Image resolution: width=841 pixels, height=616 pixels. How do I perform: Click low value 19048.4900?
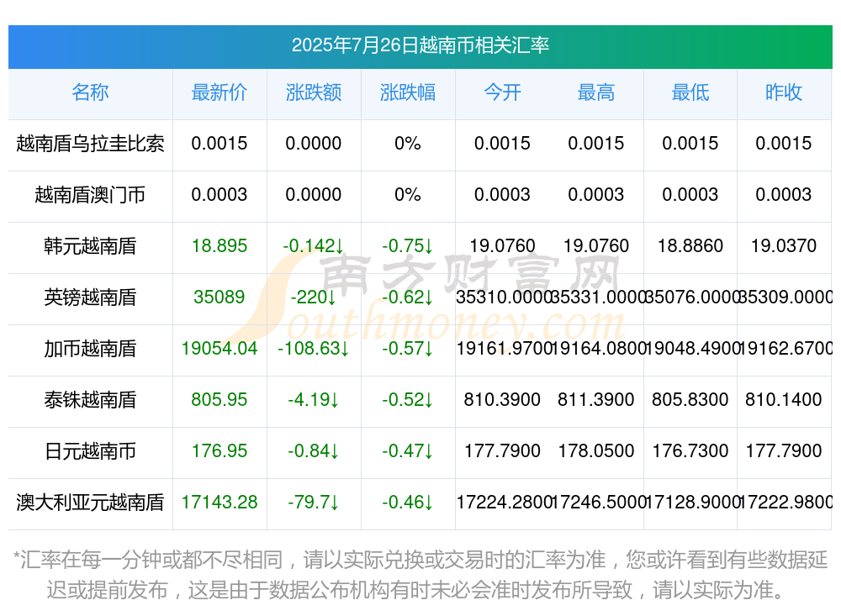click(691, 349)
